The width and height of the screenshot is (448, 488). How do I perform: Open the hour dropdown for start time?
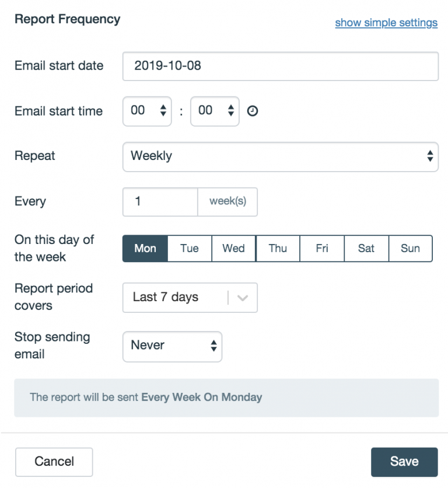[147, 111]
